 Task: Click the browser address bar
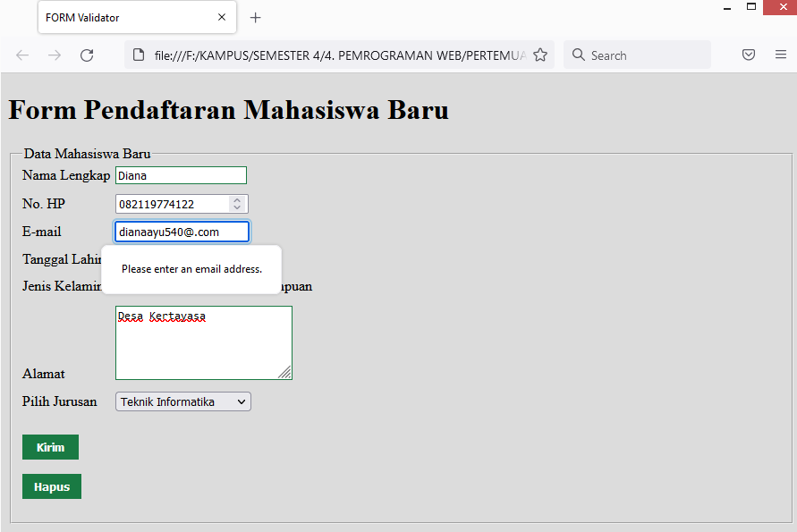[x=340, y=55]
